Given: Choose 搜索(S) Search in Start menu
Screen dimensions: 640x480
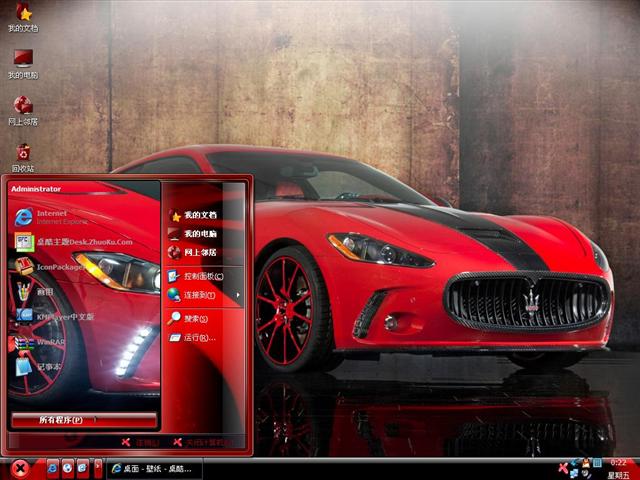Looking at the screenshot, I should 195,319.
